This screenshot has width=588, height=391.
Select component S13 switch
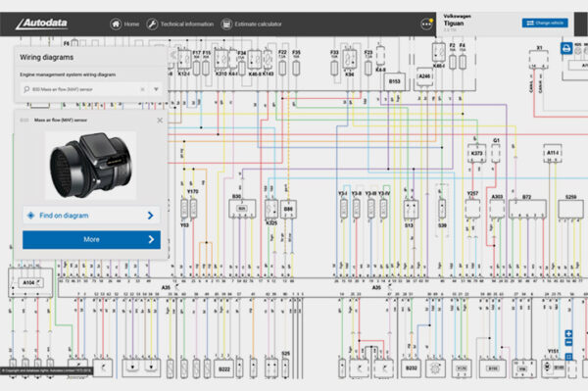coord(411,210)
